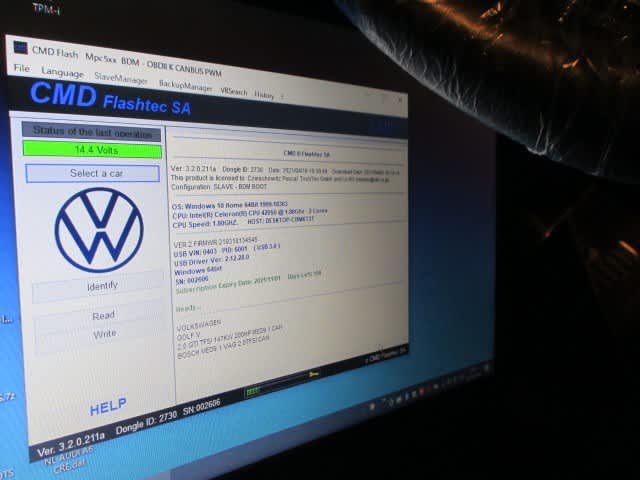This screenshot has height=480, width=640.
Task: Open the History menu
Action: [x=264, y=95]
